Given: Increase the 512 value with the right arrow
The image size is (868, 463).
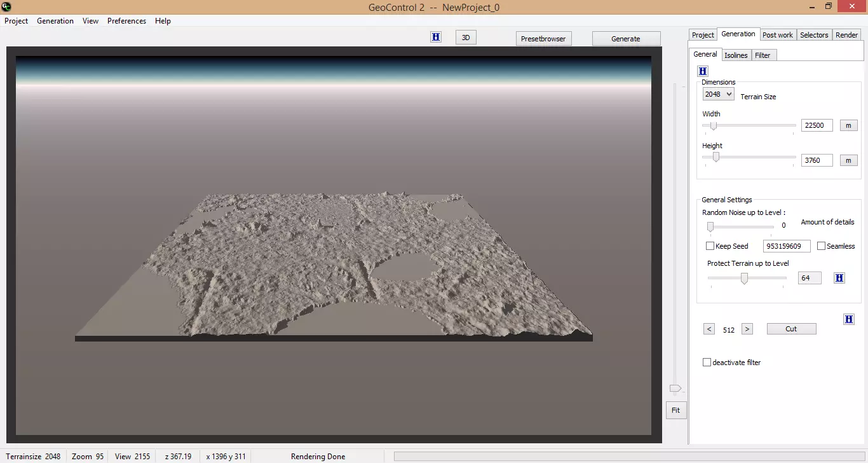Looking at the screenshot, I should (x=747, y=329).
